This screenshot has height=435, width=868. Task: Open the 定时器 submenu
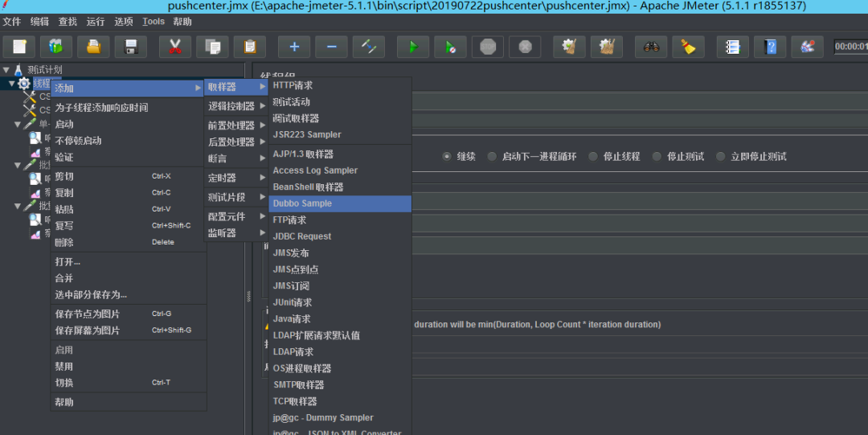point(236,178)
